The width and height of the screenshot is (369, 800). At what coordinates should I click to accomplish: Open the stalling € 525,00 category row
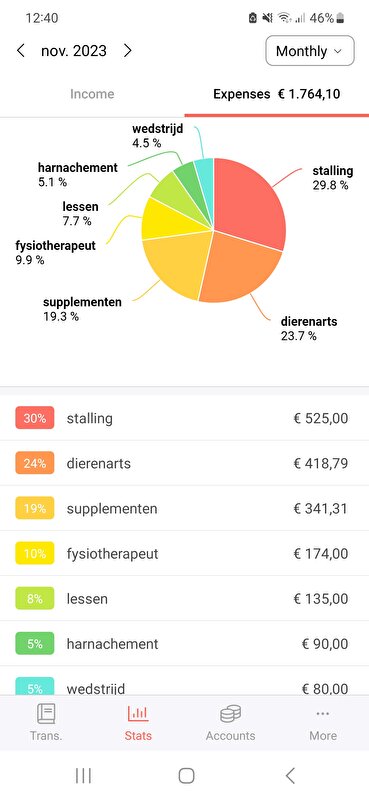pos(184,418)
